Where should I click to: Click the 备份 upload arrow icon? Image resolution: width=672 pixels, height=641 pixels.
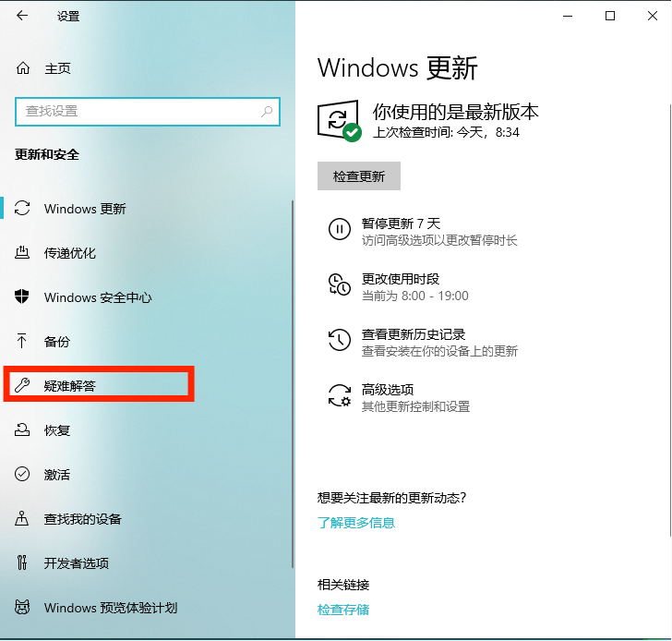(x=23, y=342)
